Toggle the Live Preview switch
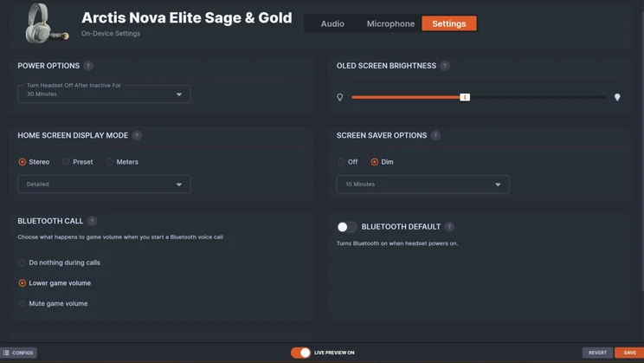The width and height of the screenshot is (644, 363). pos(300,353)
